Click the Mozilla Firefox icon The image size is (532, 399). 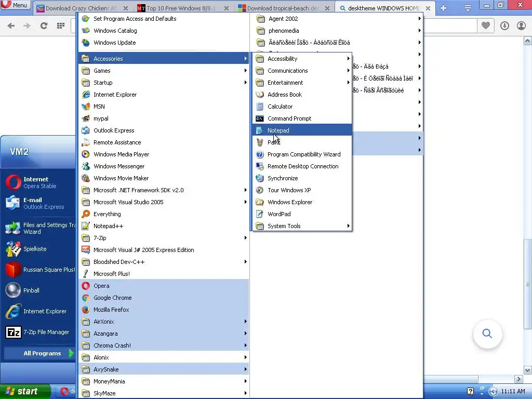tap(86, 310)
